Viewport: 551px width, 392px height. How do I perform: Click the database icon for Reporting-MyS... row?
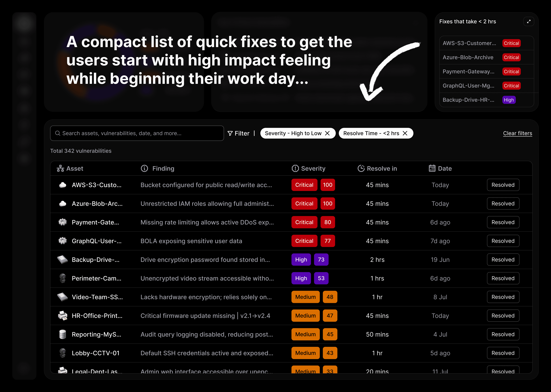pos(63,334)
